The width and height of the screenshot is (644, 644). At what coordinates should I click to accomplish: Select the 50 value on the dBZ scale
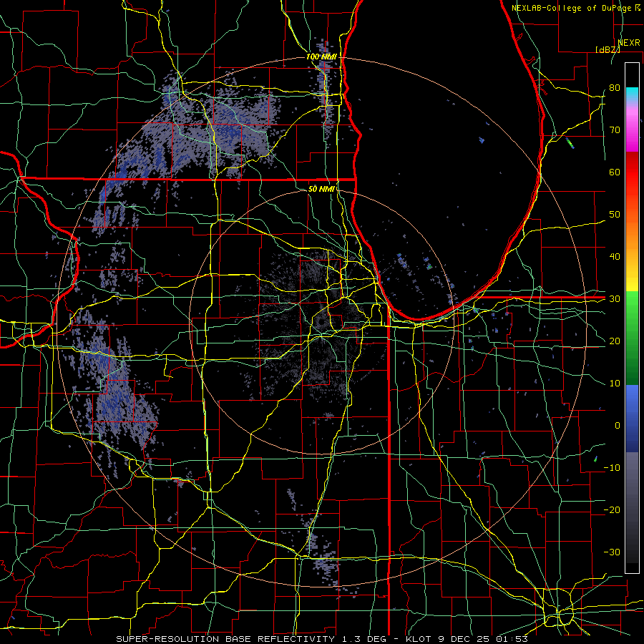[615, 215]
